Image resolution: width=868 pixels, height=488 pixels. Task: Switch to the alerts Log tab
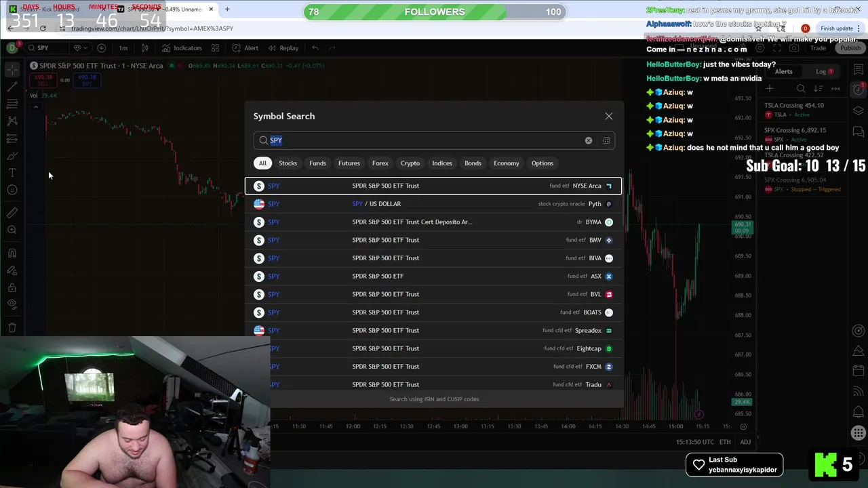(x=823, y=72)
